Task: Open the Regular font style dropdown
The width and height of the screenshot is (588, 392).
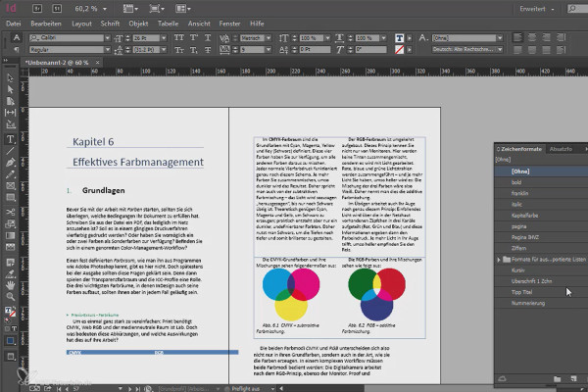Action: tap(108, 50)
